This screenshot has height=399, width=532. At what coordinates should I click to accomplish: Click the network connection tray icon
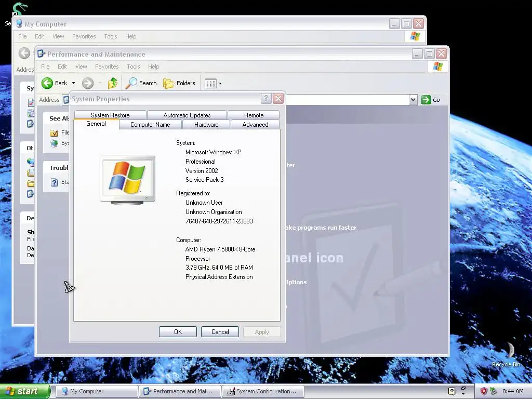pyautogui.click(x=493, y=391)
